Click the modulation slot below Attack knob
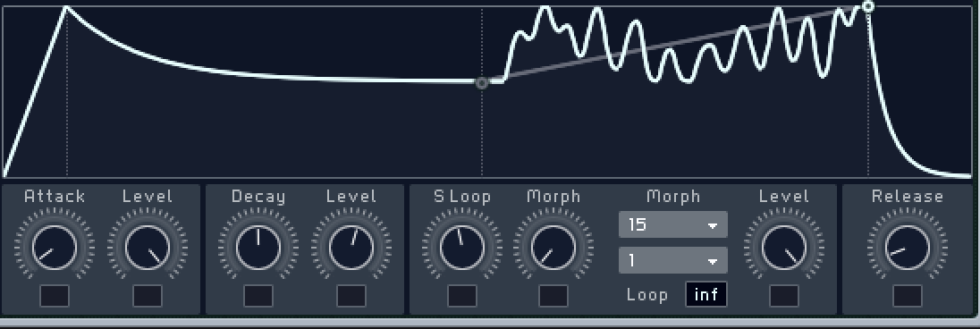The height and width of the screenshot is (329, 980). click(x=55, y=296)
